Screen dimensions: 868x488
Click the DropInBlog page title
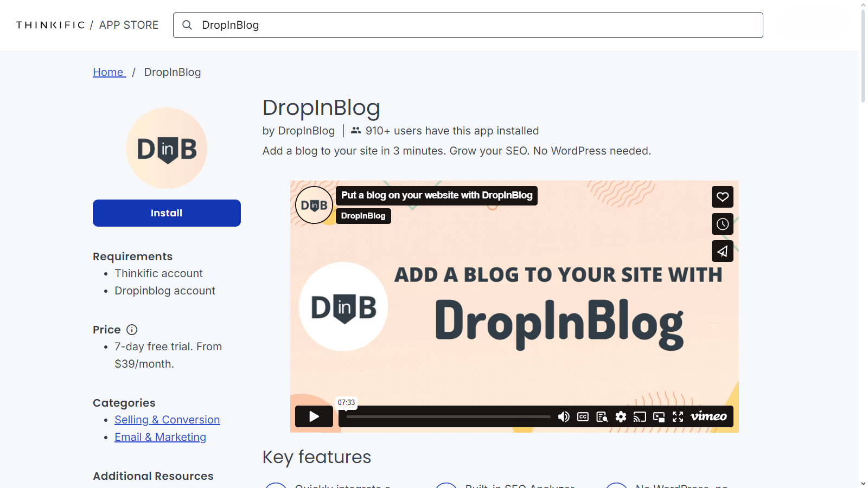(321, 108)
